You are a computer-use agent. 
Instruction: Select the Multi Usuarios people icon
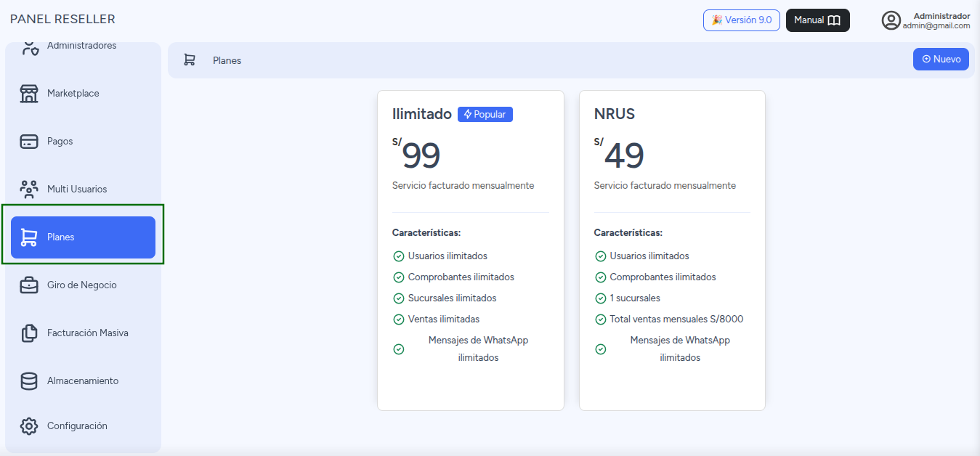pyautogui.click(x=29, y=190)
